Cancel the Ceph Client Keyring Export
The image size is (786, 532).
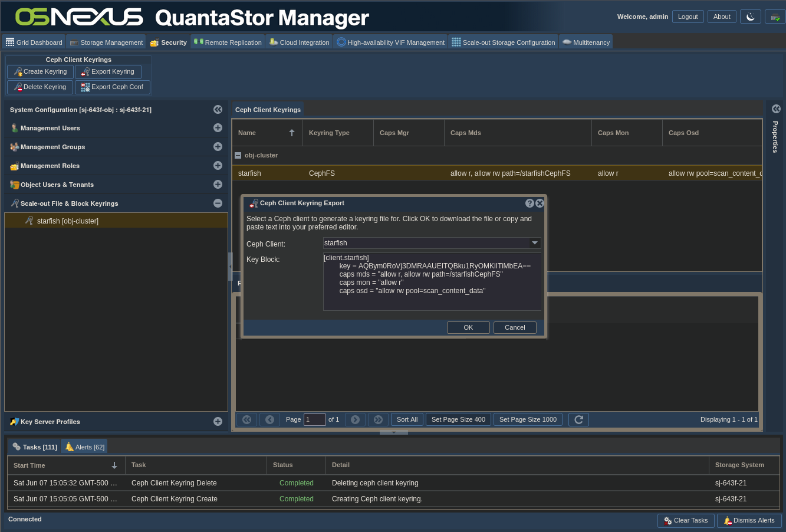point(514,327)
